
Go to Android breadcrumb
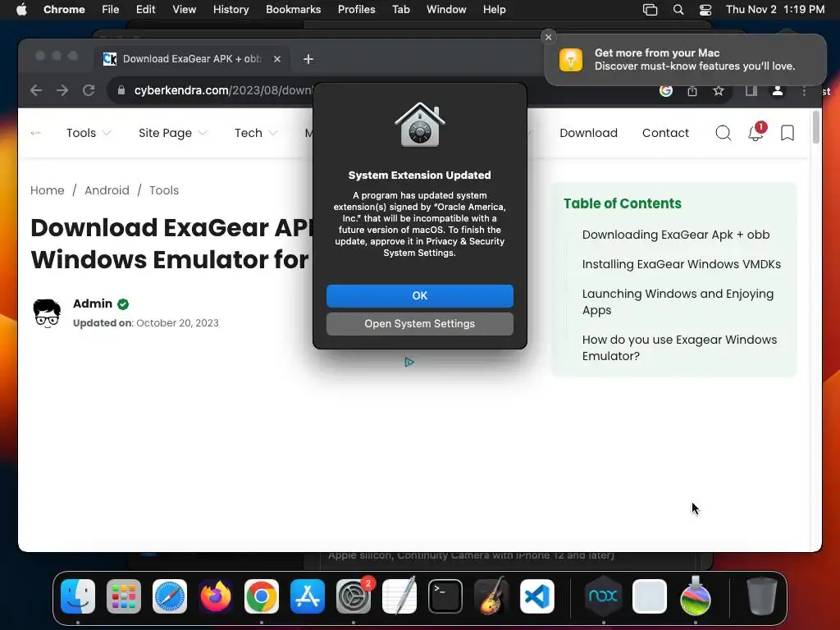coord(107,190)
